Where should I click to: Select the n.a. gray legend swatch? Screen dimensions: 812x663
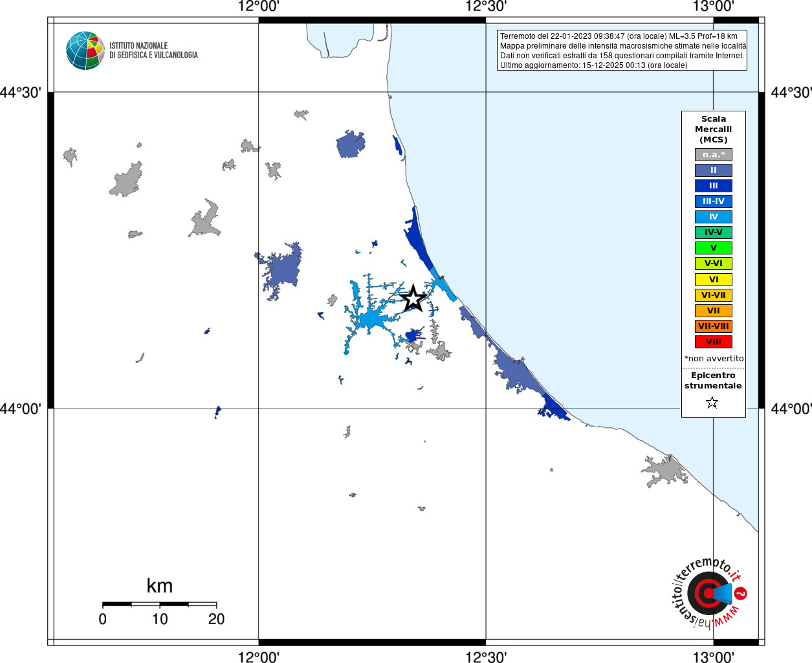[714, 155]
